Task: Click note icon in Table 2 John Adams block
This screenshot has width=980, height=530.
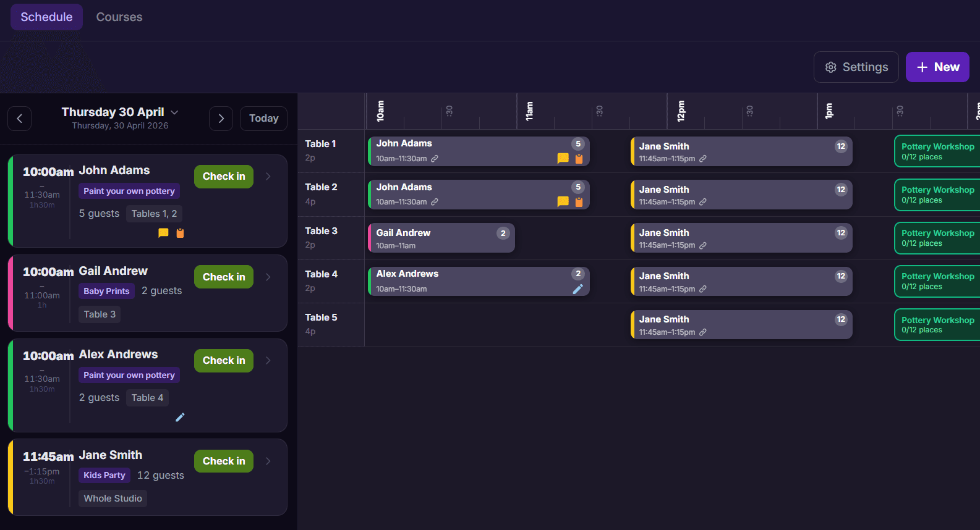Action: coord(563,201)
